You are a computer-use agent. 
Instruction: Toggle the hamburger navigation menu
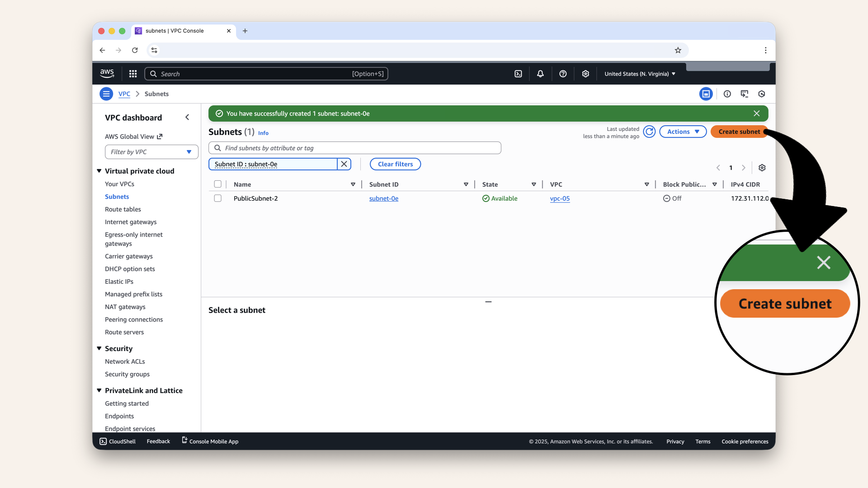click(x=106, y=94)
